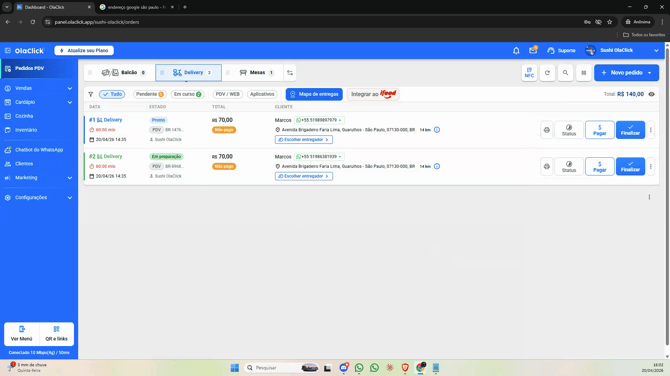The height and width of the screenshot is (376, 670).
Task: Click Pagar for order #1
Action: (x=600, y=130)
